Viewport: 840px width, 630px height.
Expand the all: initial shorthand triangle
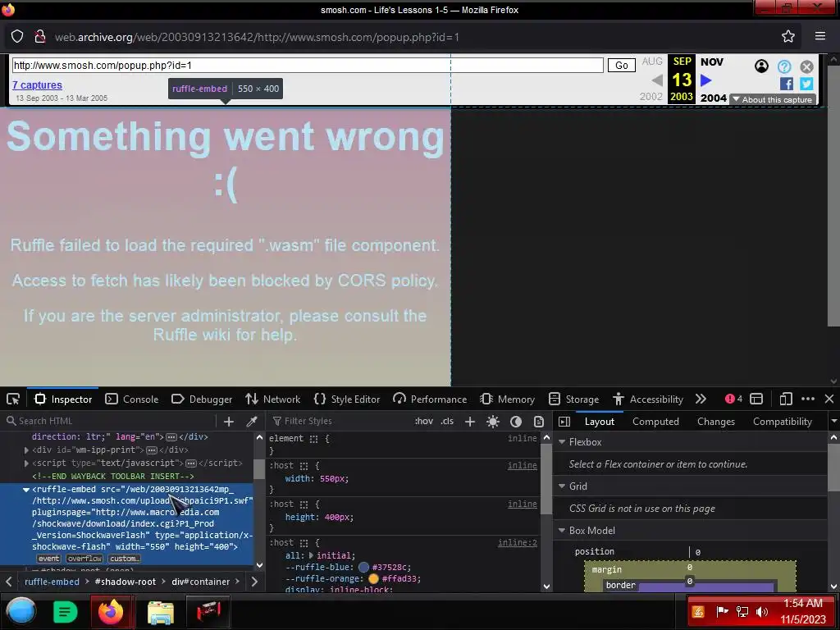[x=311, y=555]
